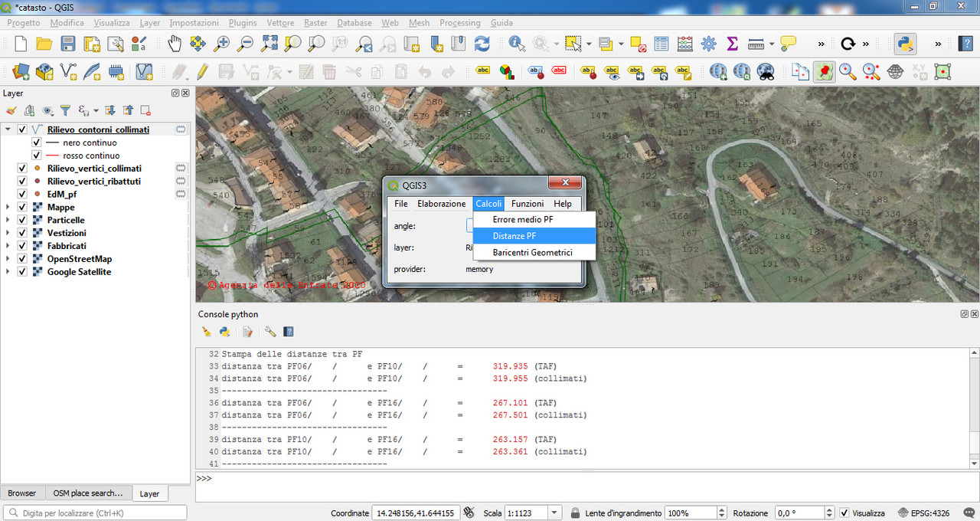The image size is (980, 521).
Task: Expand the Fabbricati group
Action: point(8,246)
